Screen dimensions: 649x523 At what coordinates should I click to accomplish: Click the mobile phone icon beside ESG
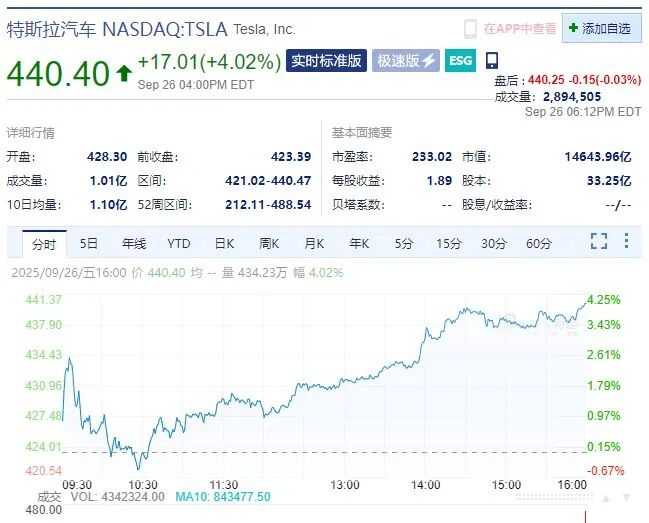click(x=492, y=61)
